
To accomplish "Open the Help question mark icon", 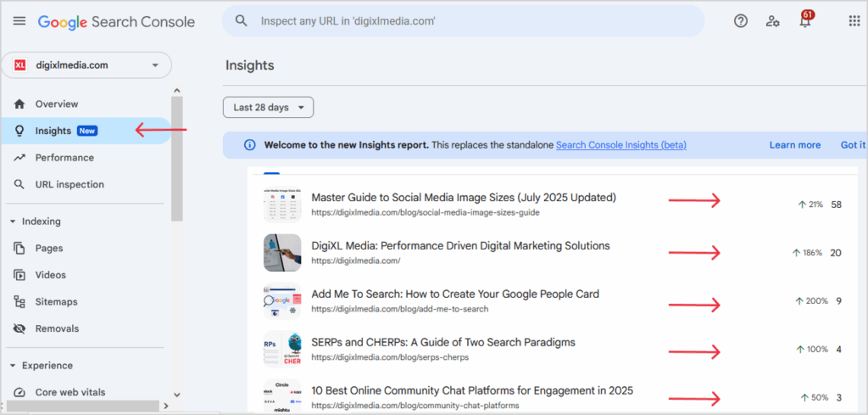I will pyautogui.click(x=741, y=21).
